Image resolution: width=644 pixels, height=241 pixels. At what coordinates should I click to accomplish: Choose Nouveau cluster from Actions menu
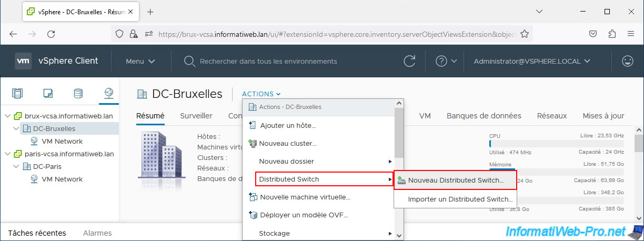coord(319,143)
